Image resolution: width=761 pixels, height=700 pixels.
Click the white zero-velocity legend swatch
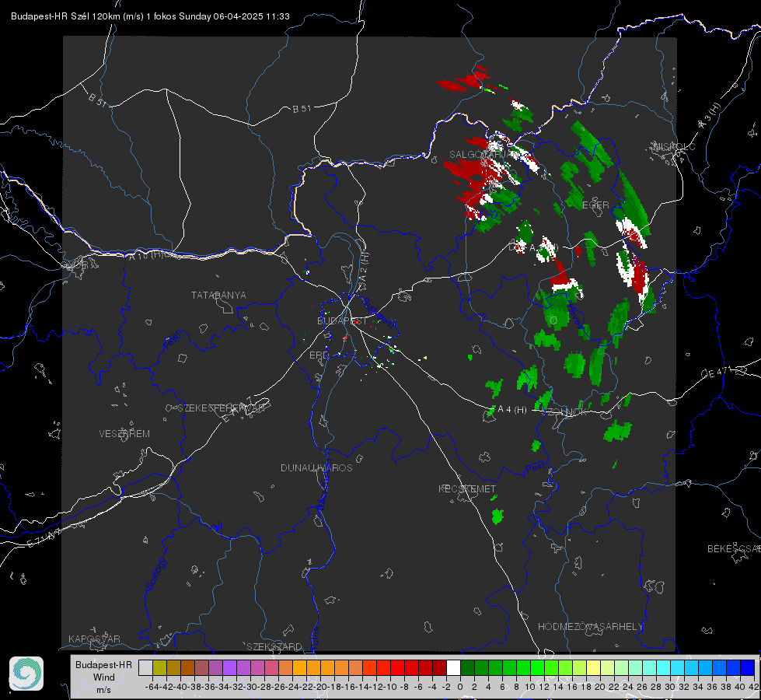point(453,667)
